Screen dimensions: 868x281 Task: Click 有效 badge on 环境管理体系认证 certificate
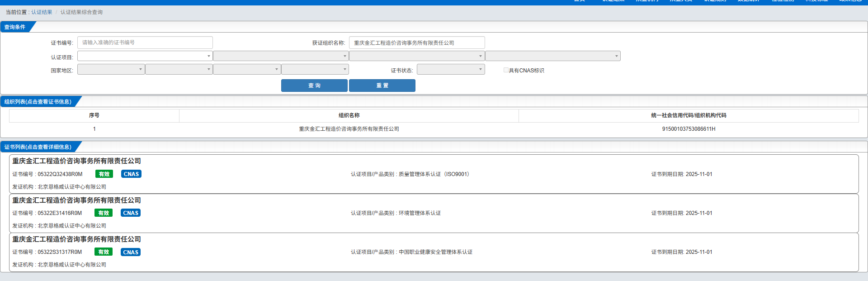click(x=104, y=213)
